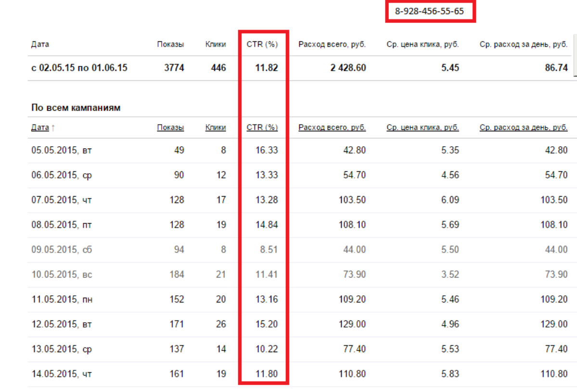Image resolution: width=577 pixels, height=392 pixels.
Task: Sort by underlined Ср. цена клика link
Action: pyautogui.click(x=423, y=127)
